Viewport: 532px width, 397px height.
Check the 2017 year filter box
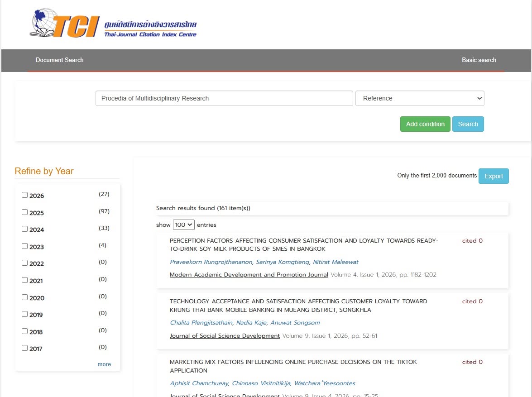(25, 348)
